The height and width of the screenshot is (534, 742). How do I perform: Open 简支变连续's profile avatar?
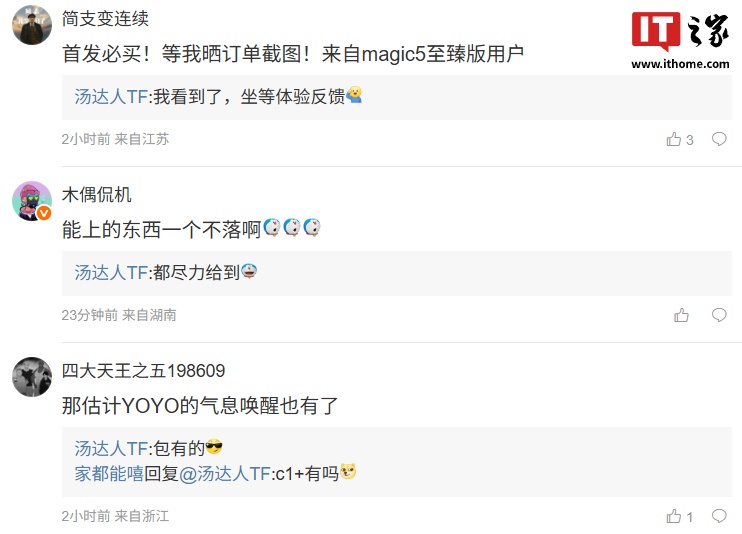click(32, 25)
